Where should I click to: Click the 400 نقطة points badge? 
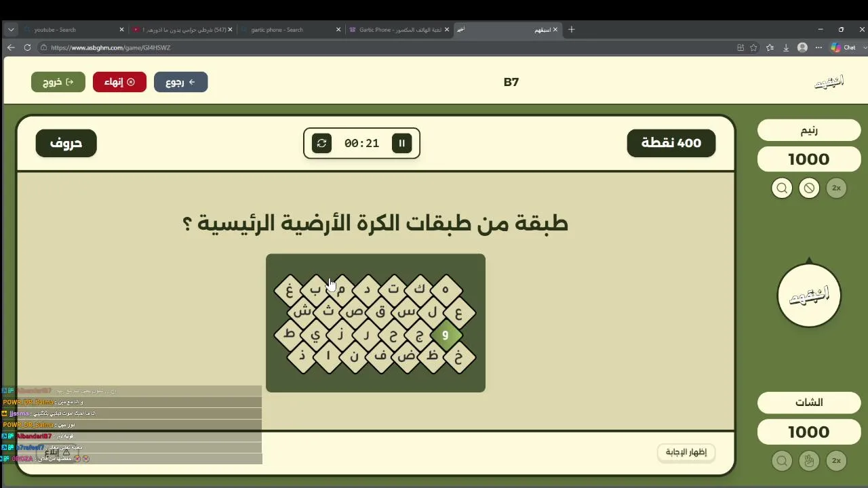671,143
